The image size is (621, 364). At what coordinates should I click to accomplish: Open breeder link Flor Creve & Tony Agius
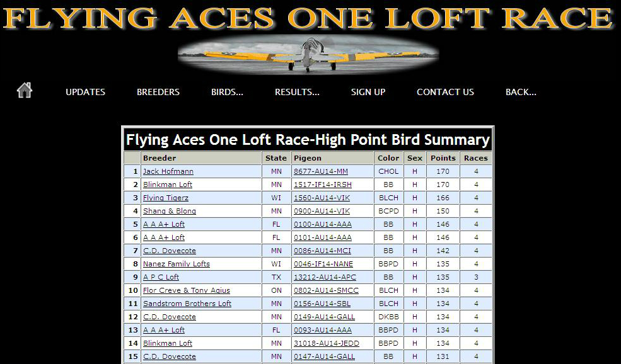(x=186, y=290)
